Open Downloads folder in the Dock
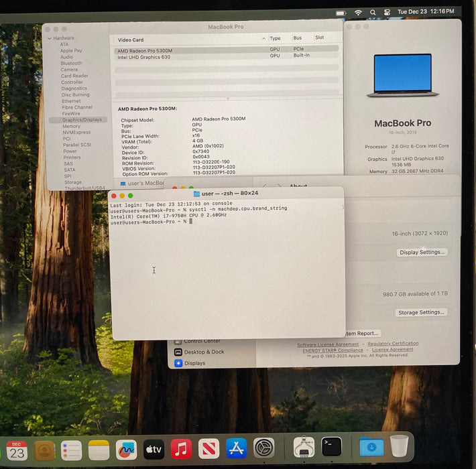This screenshot has height=469, width=476. 371,446
